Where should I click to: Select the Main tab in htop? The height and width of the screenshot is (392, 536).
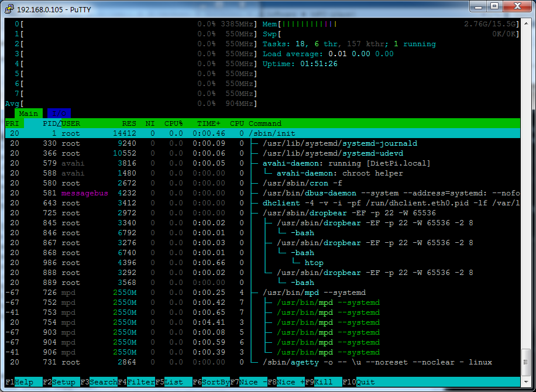click(x=28, y=114)
